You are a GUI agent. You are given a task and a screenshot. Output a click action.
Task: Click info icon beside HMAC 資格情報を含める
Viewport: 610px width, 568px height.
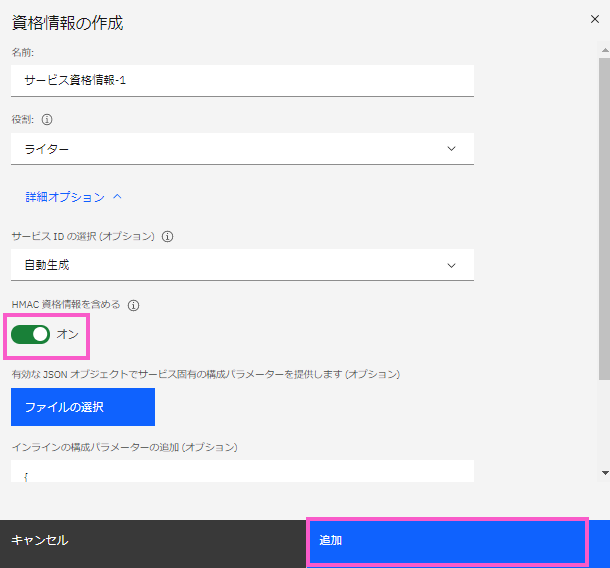[133, 306]
